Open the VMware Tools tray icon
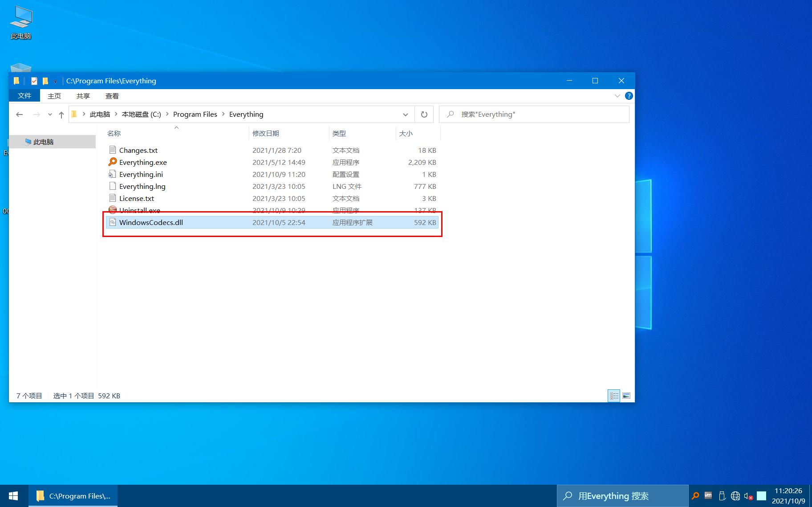 point(708,495)
